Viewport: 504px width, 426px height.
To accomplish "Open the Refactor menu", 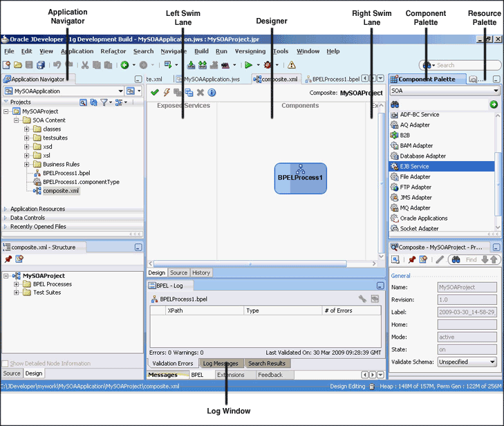I will tap(113, 51).
